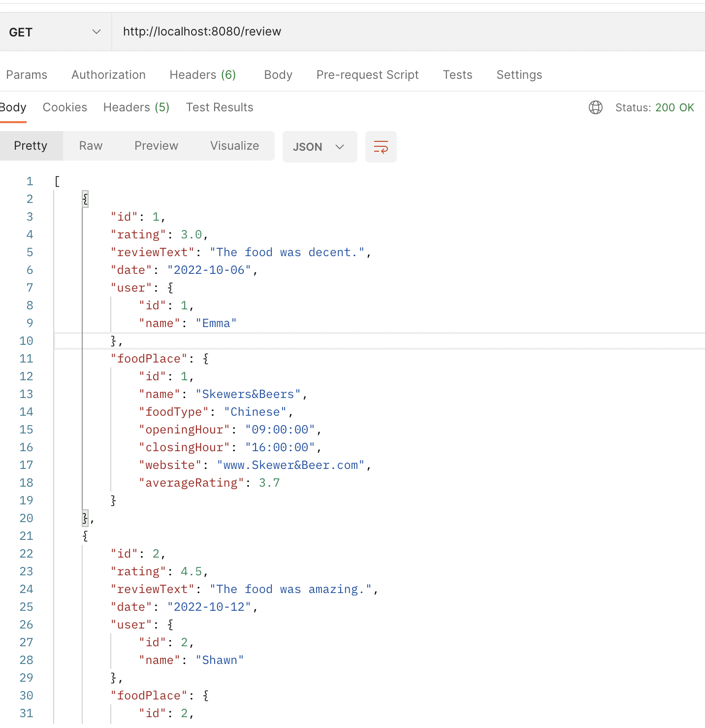Show the Test Results tab
705x728 pixels.
point(220,107)
